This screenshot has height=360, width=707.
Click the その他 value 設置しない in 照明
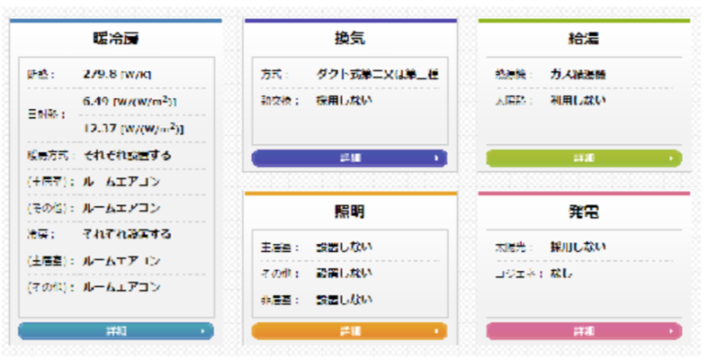pyautogui.click(x=344, y=273)
